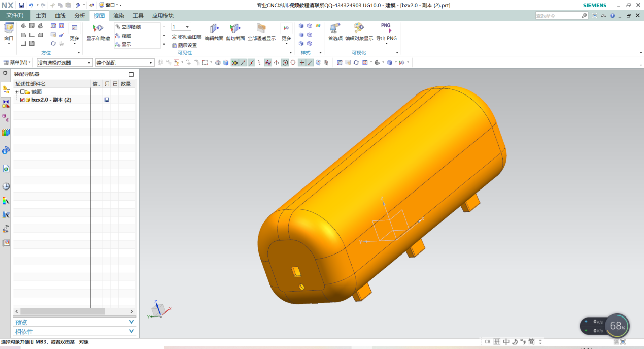The width and height of the screenshot is (644, 349).
Task: Open HD3D Tools sidebar icon
Action: [x=6, y=150]
